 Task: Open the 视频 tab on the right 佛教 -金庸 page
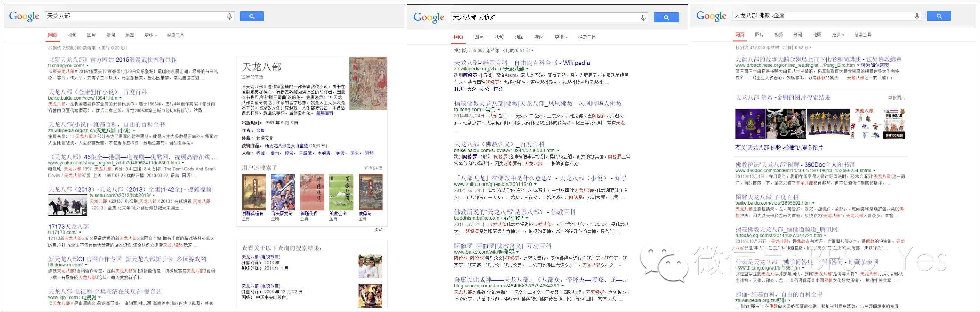pyautogui.click(x=778, y=35)
